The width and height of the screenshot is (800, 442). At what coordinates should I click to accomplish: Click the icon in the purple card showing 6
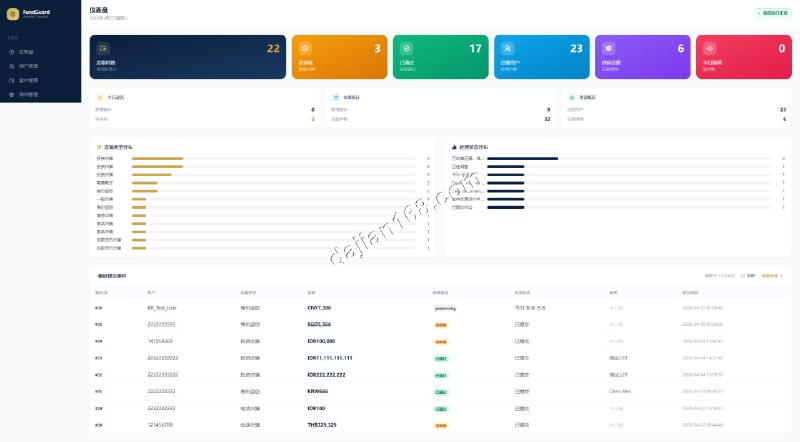click(x=609, y=48)
